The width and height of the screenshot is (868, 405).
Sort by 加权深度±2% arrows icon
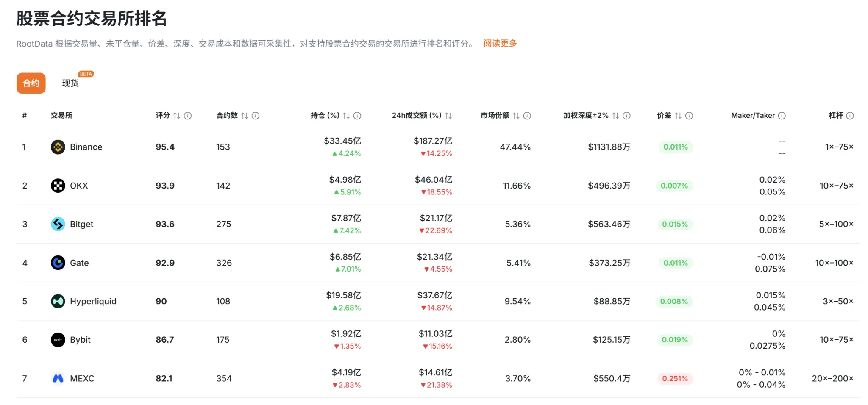coord(616,116)
